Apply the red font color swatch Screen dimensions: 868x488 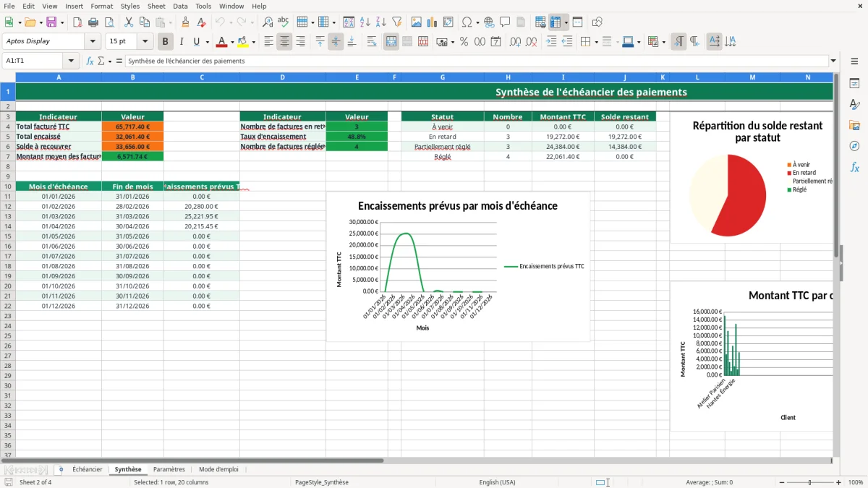click(222, 41)
